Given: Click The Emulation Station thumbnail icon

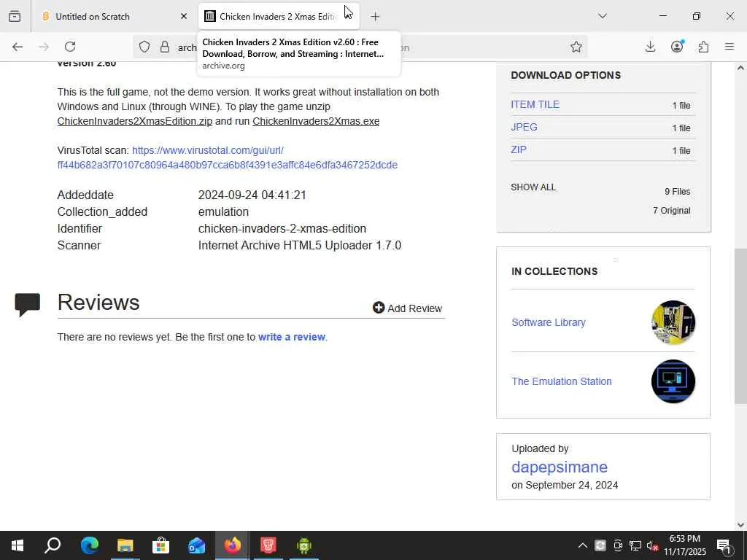Looking at the screenshot, I should coord(673,381).
